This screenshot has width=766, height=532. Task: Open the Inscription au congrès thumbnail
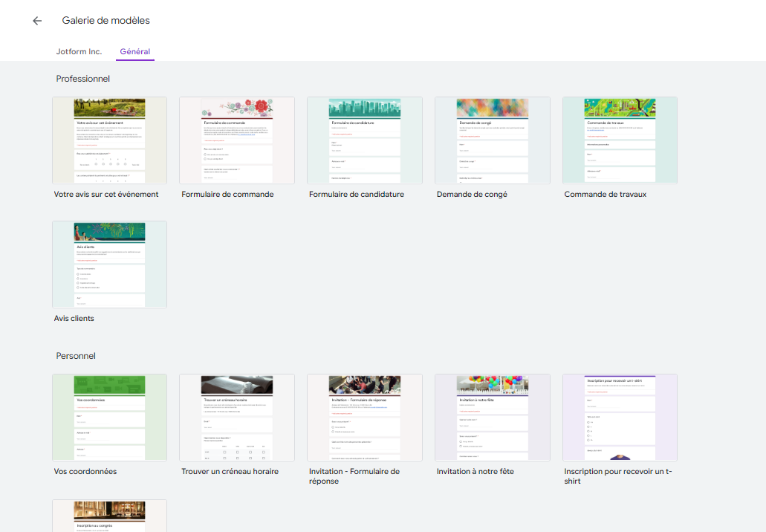point(109,516)
